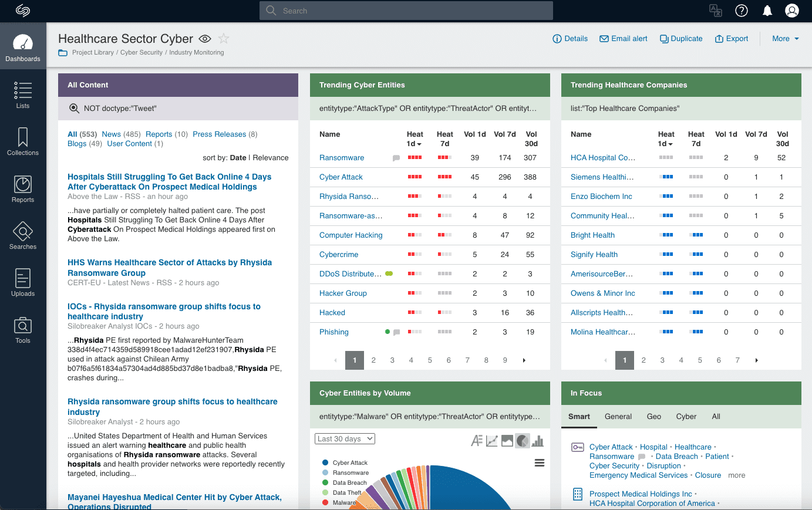Click green indicator dot on DDoS Distribute row
Screen dimensions: 812x510
389,274
